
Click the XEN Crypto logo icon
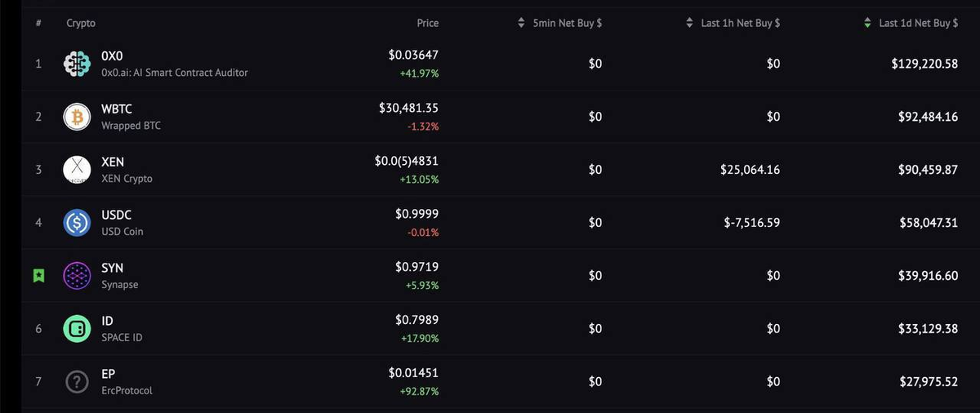tap(77, 170)
